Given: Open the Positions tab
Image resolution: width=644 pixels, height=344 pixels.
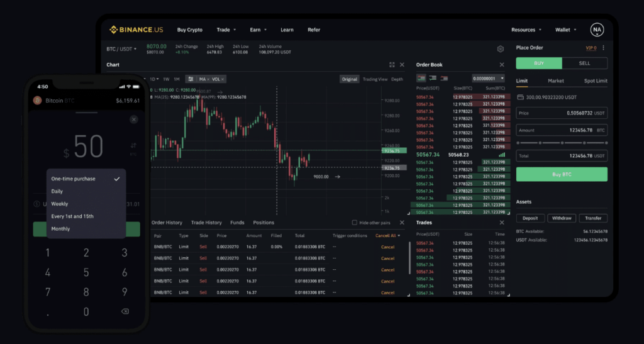Looking at the screenshot, I should 264,223.
